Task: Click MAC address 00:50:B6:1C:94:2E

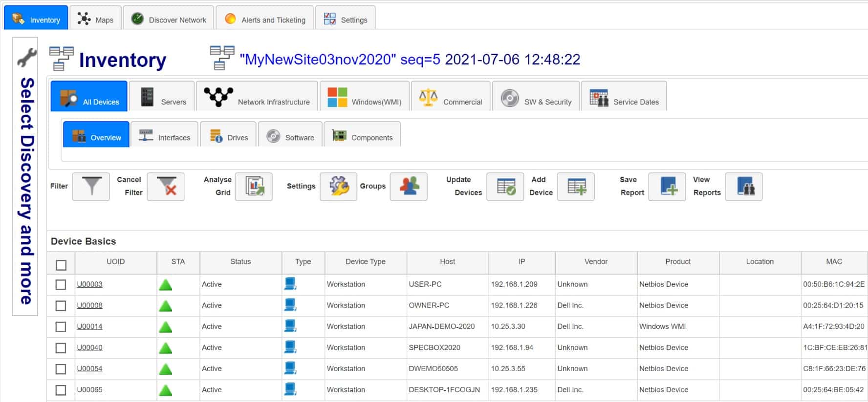Action: click(834, 284)
